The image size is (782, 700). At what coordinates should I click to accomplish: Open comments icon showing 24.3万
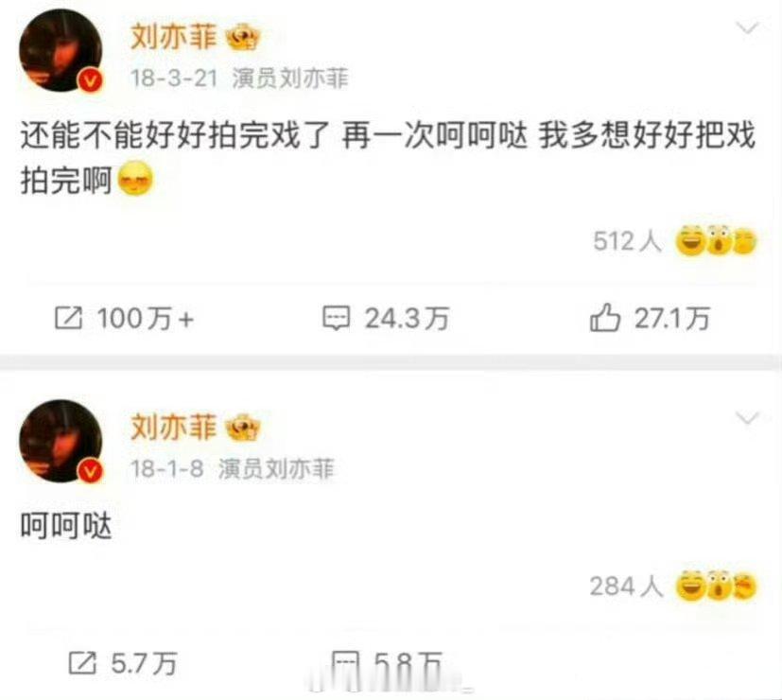[x=336, y=318]
